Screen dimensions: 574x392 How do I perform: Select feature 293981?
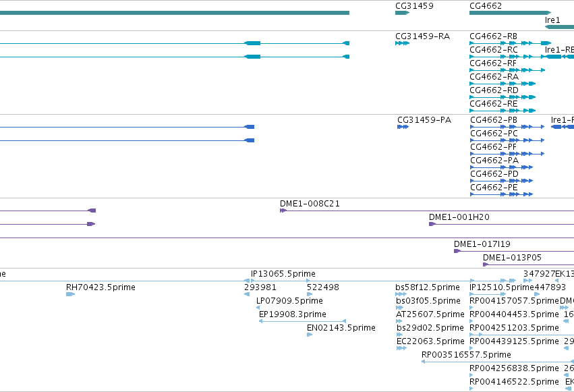260,287
